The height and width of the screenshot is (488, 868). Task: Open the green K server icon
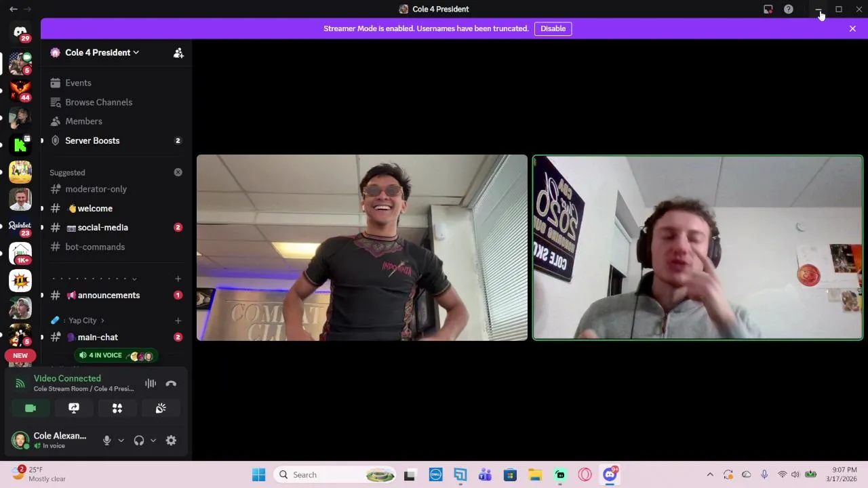coord(20,144)
